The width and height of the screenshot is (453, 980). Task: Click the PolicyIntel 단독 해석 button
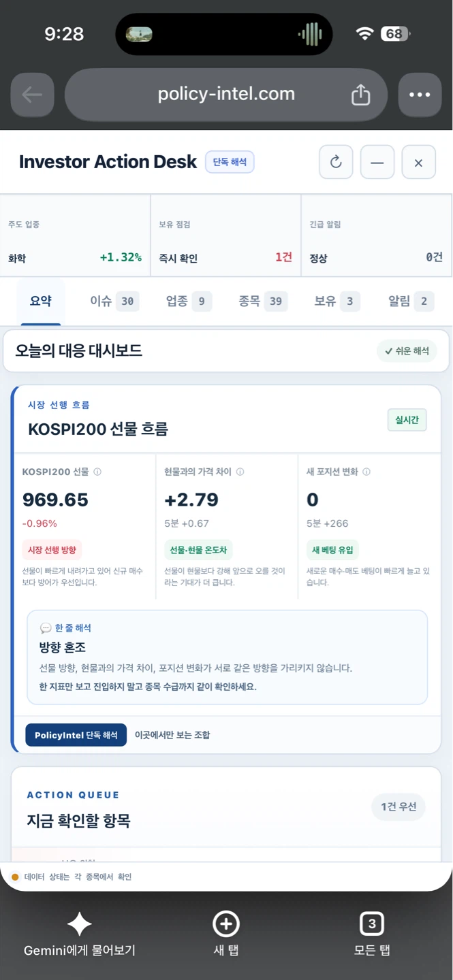[x=76, y=735]
